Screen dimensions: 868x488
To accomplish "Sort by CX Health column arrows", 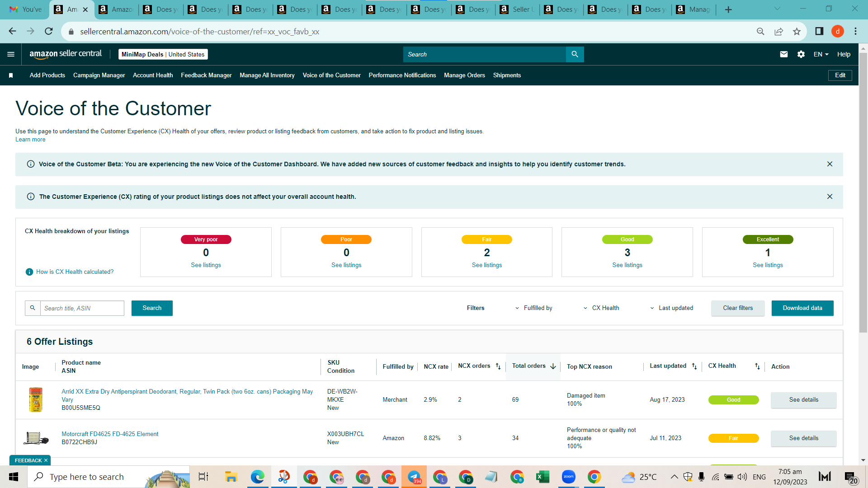I will click(x=757, y=366).
